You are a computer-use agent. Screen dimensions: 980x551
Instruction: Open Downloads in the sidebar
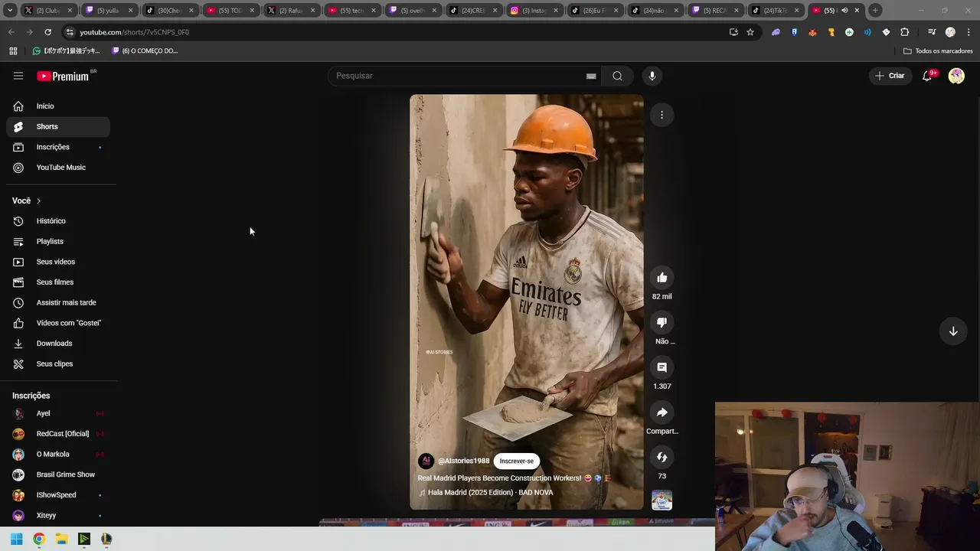tap(58, 344)
